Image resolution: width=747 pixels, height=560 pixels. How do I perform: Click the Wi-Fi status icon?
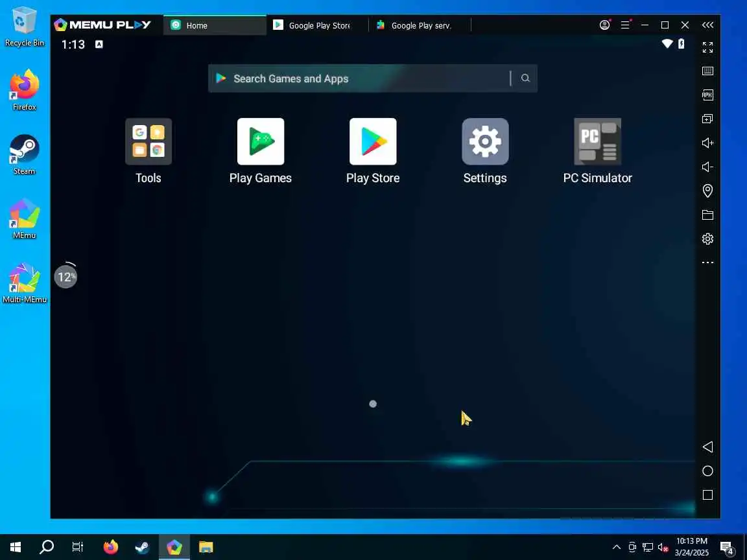point(667,44)
